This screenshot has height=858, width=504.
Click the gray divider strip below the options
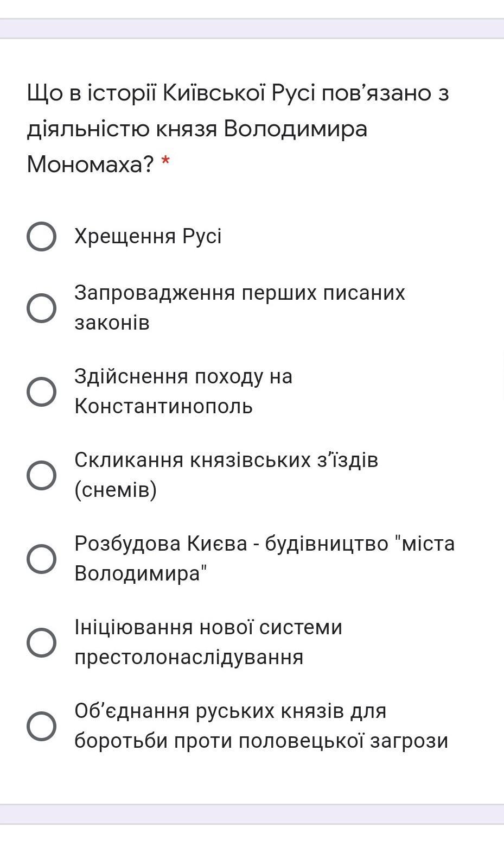252,814
